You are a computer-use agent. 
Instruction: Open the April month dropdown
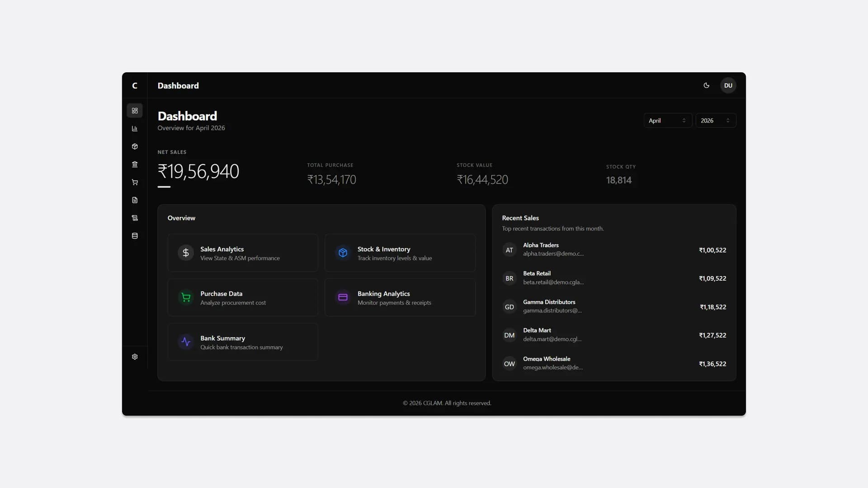click(x=668, y=121)
